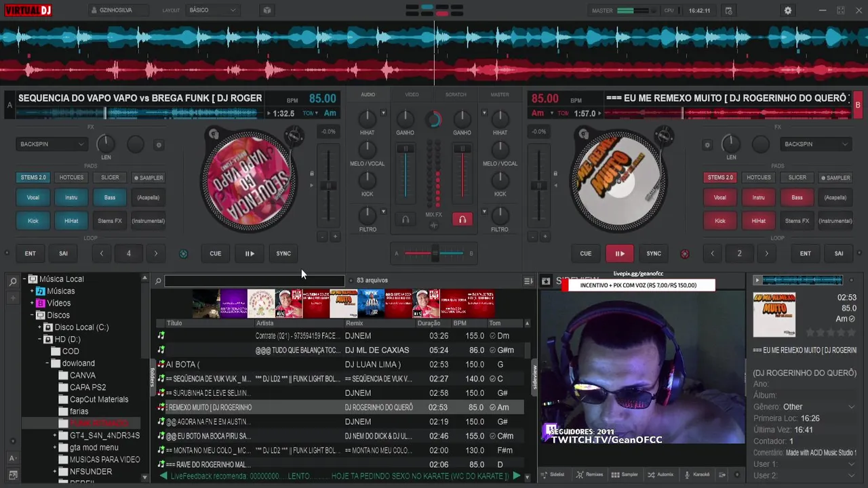The height and width of the screenshot is (488, 868).
Task: Click deck B pitch minus button
Action: (533, 237)
